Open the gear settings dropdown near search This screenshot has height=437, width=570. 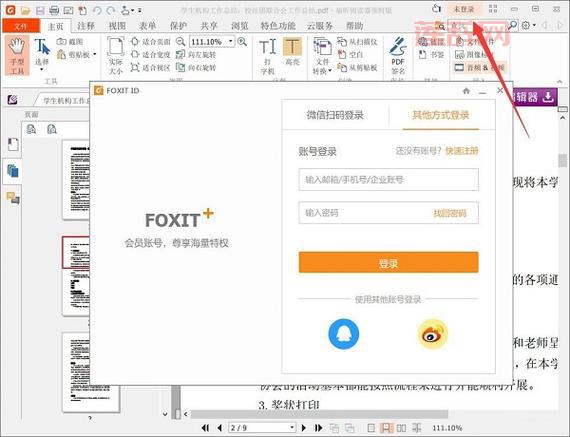[x=529, y=25]
